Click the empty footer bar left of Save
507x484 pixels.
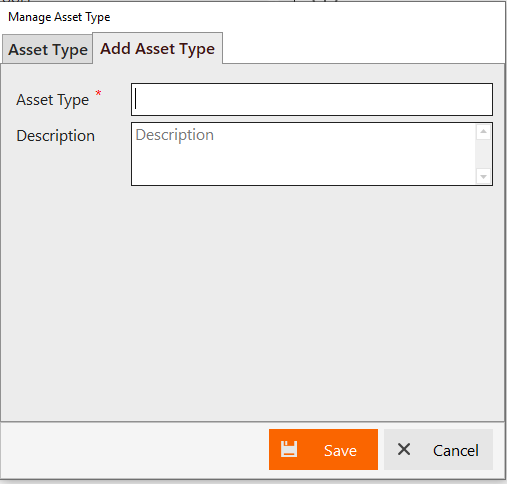[135, 449]
